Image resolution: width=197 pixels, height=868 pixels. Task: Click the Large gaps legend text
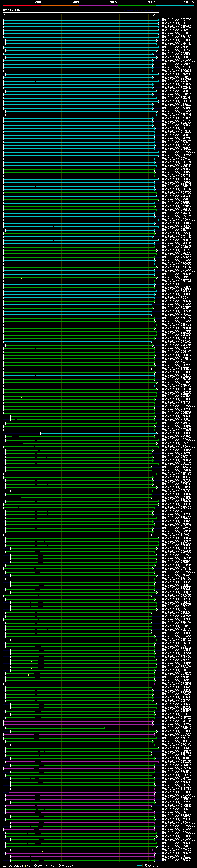tap(38, 865)
